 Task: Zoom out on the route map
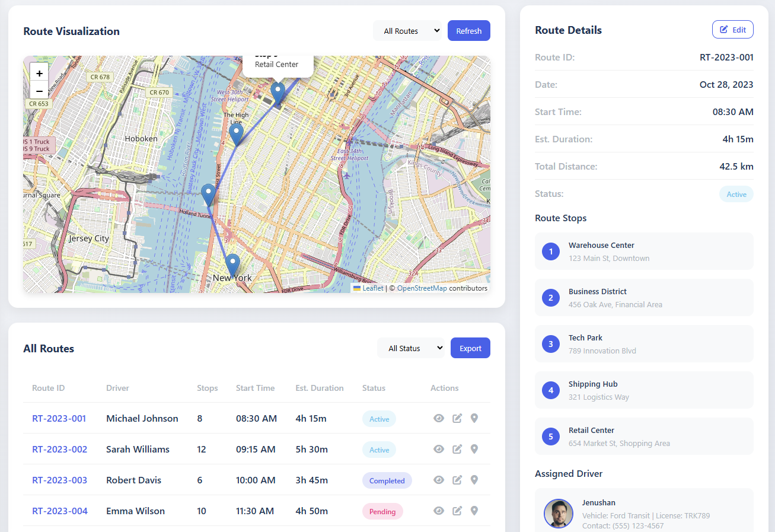tap(39, 91)
